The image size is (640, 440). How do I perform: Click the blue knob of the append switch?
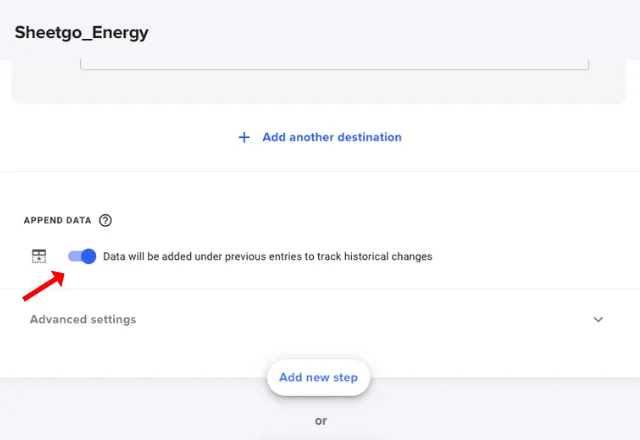coord(89,256)
